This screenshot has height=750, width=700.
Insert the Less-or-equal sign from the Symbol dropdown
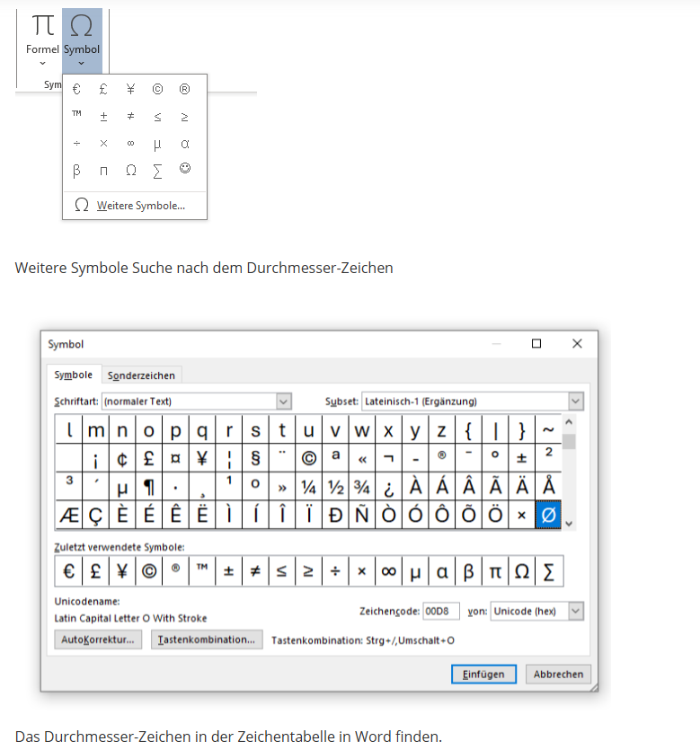coord(157,116)
